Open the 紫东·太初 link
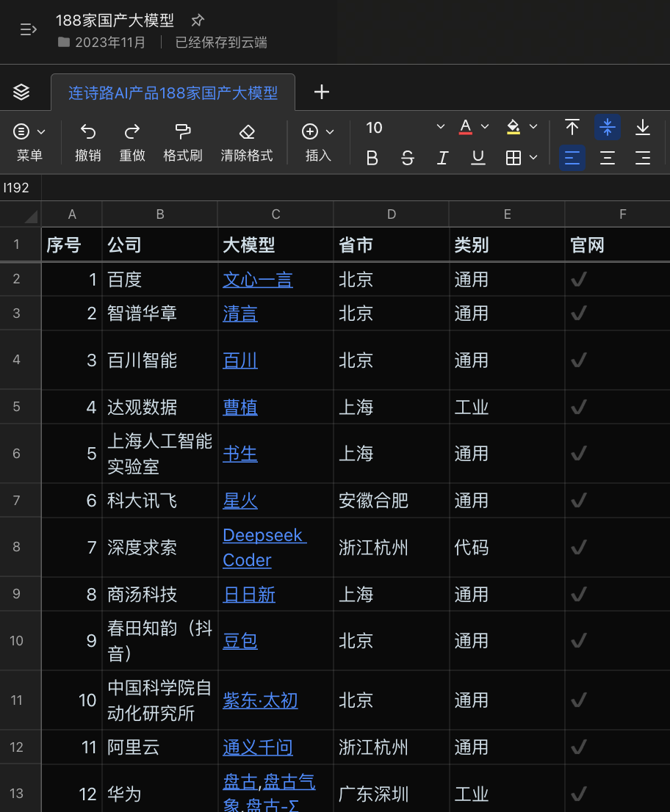The width and height of the screenshot is (670, 812). coord(260,700)
